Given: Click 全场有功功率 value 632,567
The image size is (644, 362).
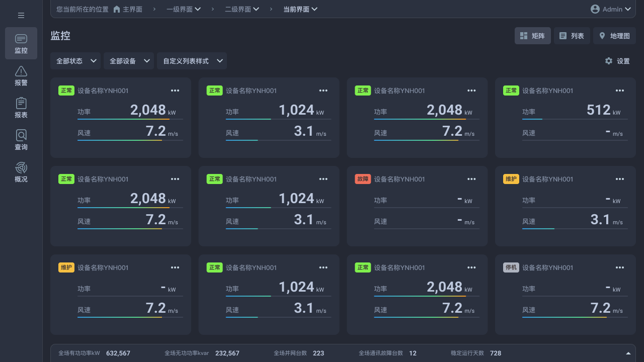Looking at the screenshot, I should point(118,353).
